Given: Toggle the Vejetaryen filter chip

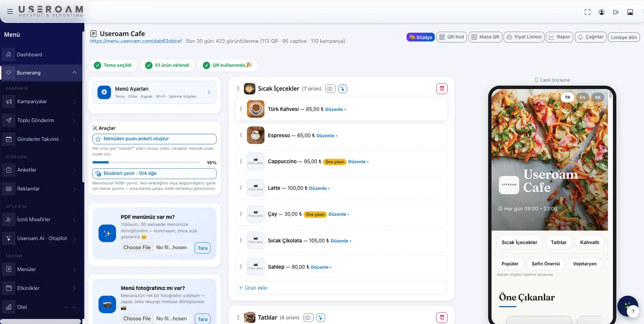Looking at the screenshot, I should coord(585,264).
